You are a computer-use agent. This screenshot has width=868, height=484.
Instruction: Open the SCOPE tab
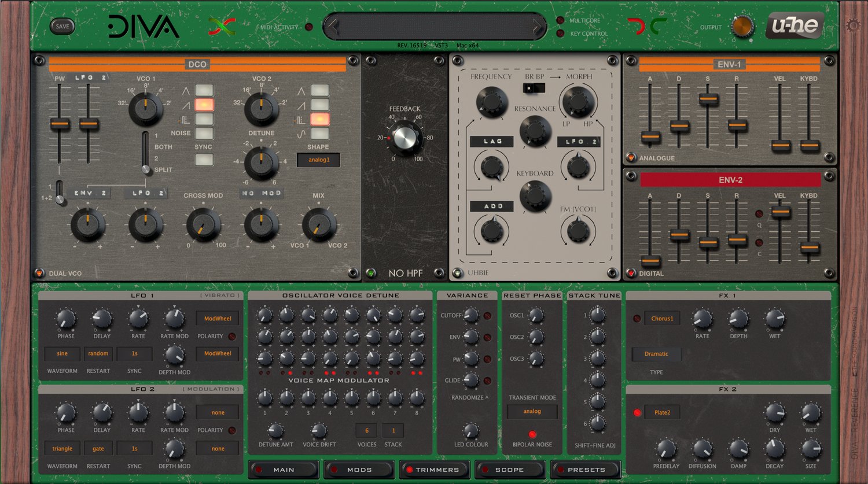pos(510,470)
